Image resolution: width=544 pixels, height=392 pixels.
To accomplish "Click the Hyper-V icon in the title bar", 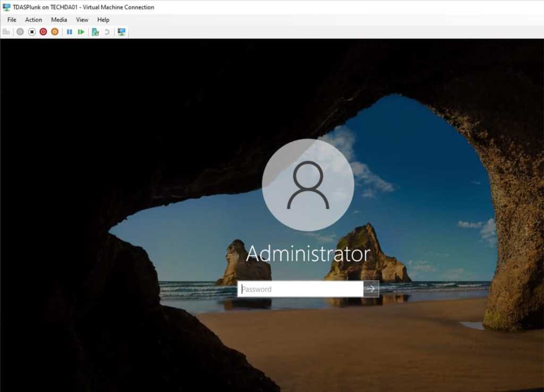I will (x=5, y=7).
